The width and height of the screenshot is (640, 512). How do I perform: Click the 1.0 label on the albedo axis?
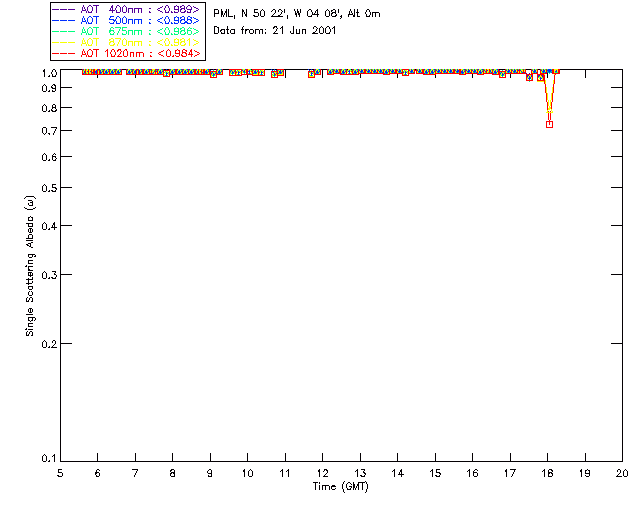coord(49,73)
